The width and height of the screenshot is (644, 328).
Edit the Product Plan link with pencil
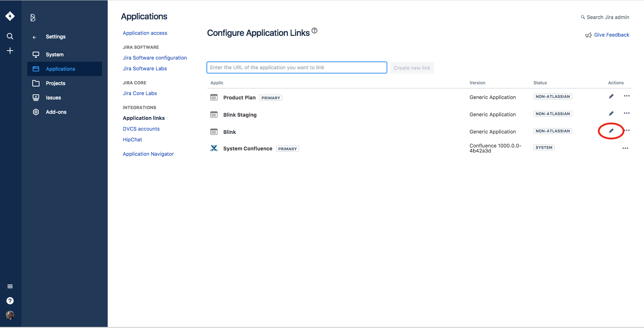click(611, 96)
